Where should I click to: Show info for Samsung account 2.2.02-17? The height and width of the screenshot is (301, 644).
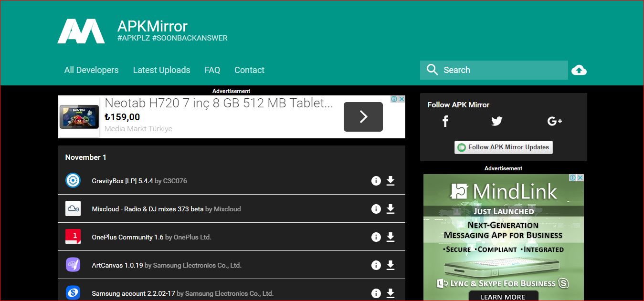coord(376,293)
